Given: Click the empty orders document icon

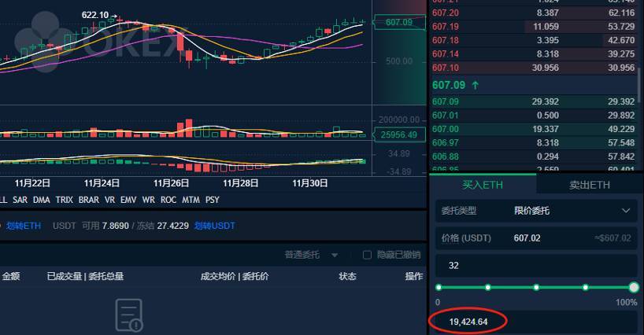Looking at the screenshot, I should click(x=129, y=315).
